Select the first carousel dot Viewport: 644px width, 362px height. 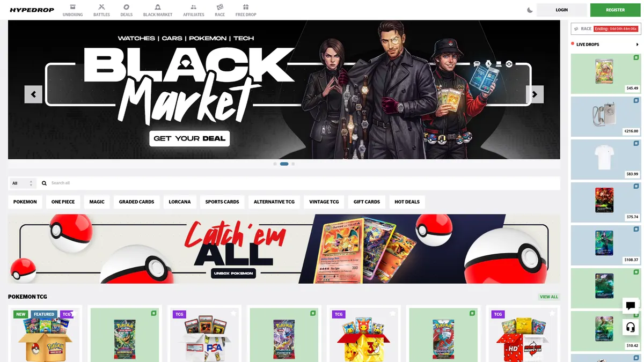point(275,164)
